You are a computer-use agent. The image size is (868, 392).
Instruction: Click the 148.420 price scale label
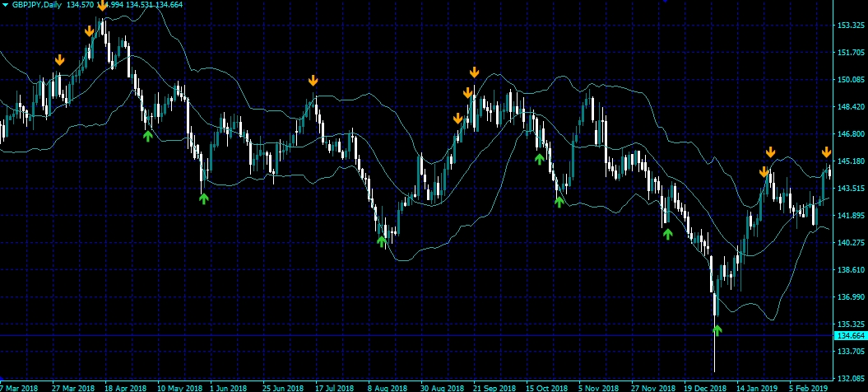point(851,107)
